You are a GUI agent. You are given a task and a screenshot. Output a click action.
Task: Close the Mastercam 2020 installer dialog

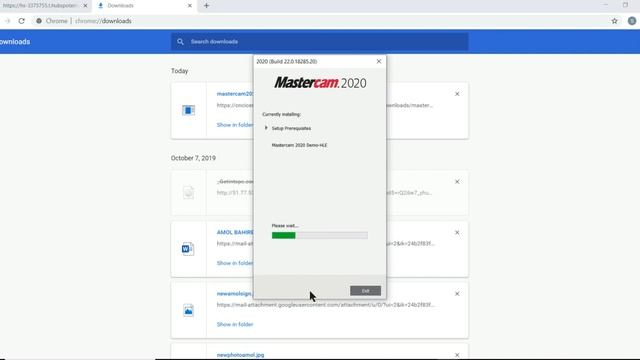pyautogui.click(x=379, y=61)
